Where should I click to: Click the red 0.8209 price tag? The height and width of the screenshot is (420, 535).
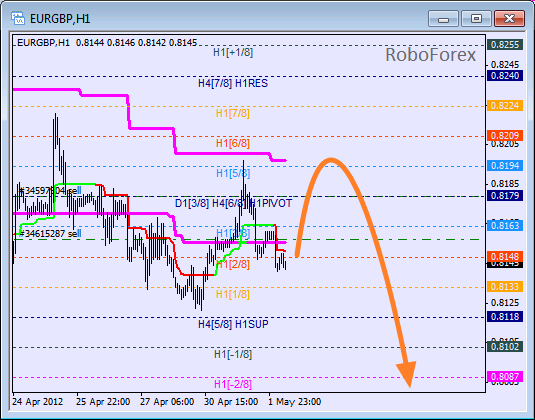click(x=505, y=135)
